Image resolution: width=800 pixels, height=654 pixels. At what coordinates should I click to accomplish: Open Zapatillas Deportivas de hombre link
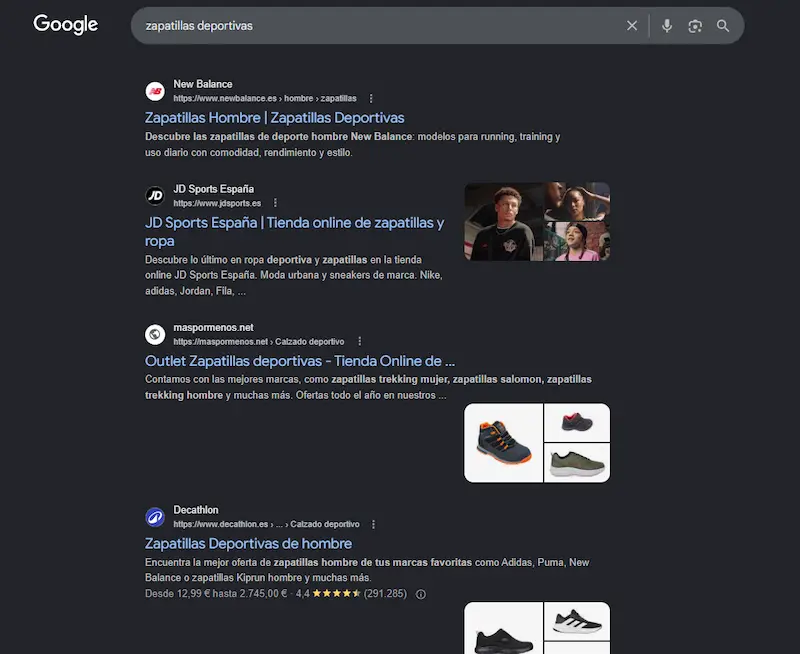[x=248, y=544]
